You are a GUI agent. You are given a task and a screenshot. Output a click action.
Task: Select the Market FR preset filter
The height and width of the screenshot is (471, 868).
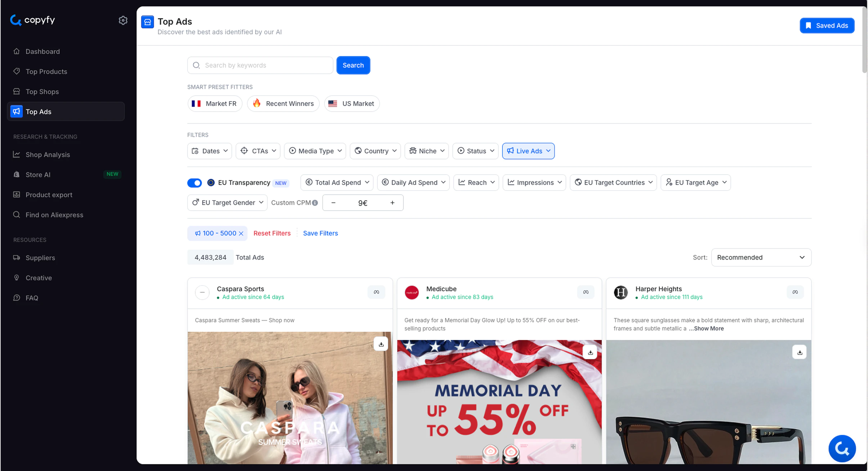click(x=215, y=104)
